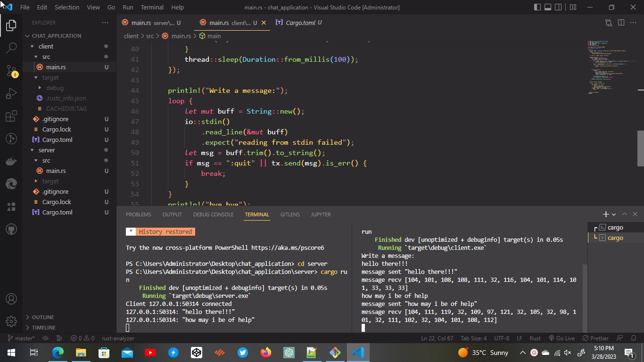The width and height of the screenshot is (644, 362).
Task: Open the Terminal menu in menu bar
Action: pos(152,7)
